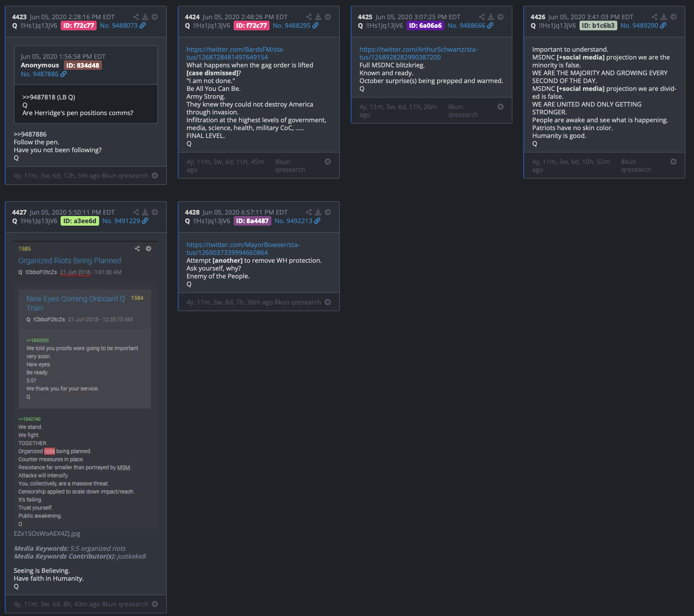Viewport: 694px width, 616px height.
Task: Download post 4426 with download icon
Action: 664,17
